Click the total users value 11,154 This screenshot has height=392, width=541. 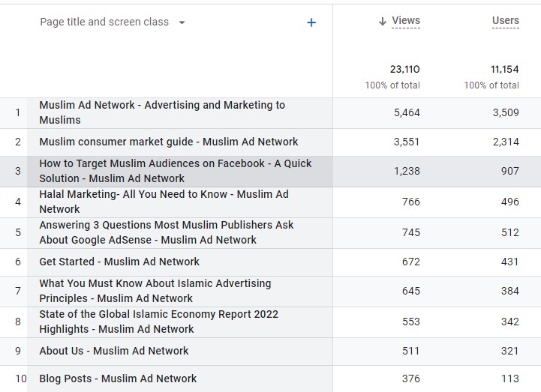pyautogui.click(x=504, y=70)
